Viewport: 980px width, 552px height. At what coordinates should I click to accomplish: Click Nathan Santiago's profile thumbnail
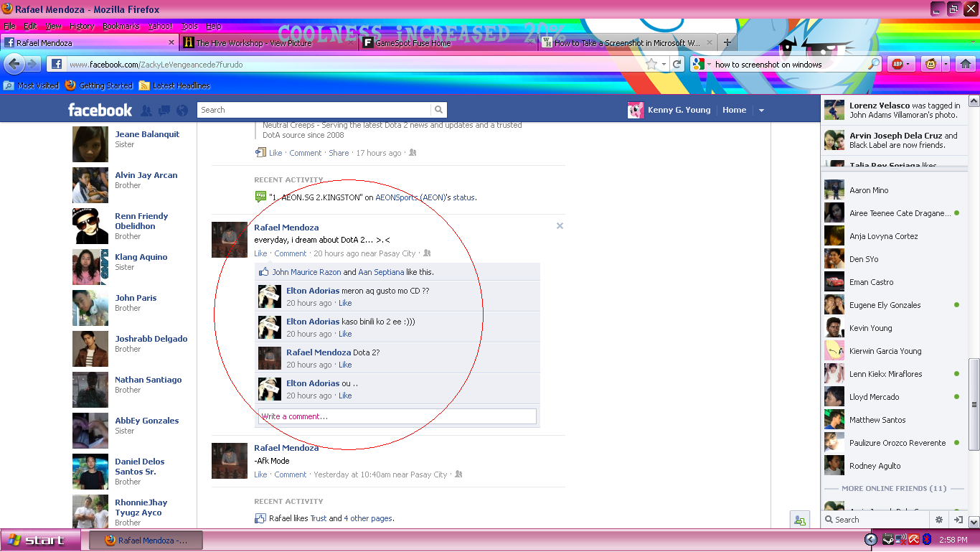pyautogui.click(x=90, y=390)
